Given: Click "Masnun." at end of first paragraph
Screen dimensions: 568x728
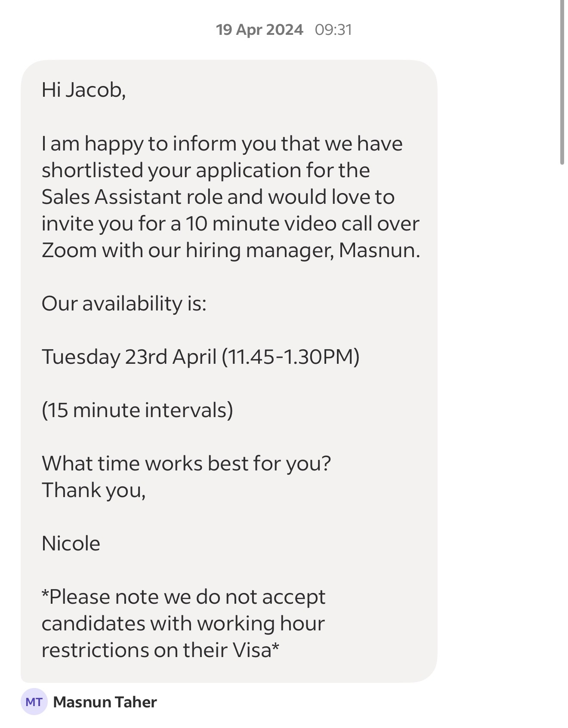Looking at the screenshot, I should tap(379, 250).
